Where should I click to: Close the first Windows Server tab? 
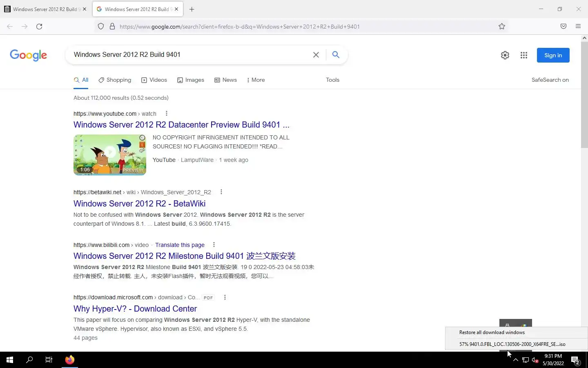pyautogui.click(x=85, y=9)
